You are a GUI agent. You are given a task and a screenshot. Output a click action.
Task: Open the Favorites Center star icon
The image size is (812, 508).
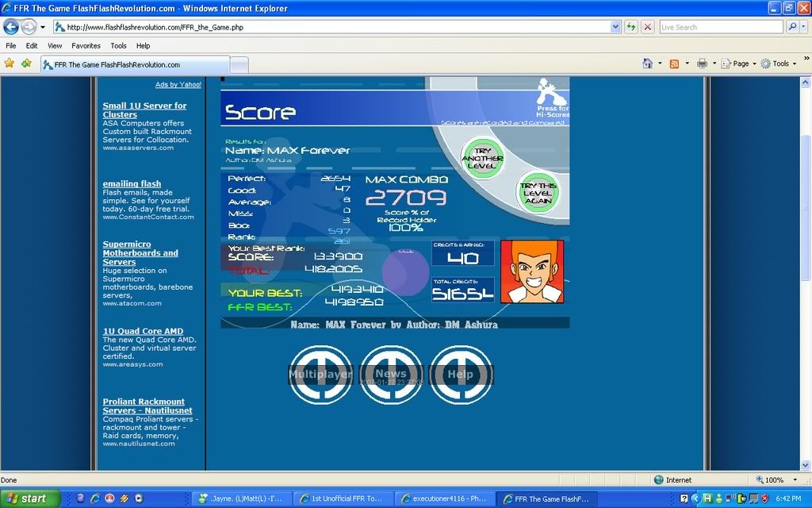tap(10, 63)
